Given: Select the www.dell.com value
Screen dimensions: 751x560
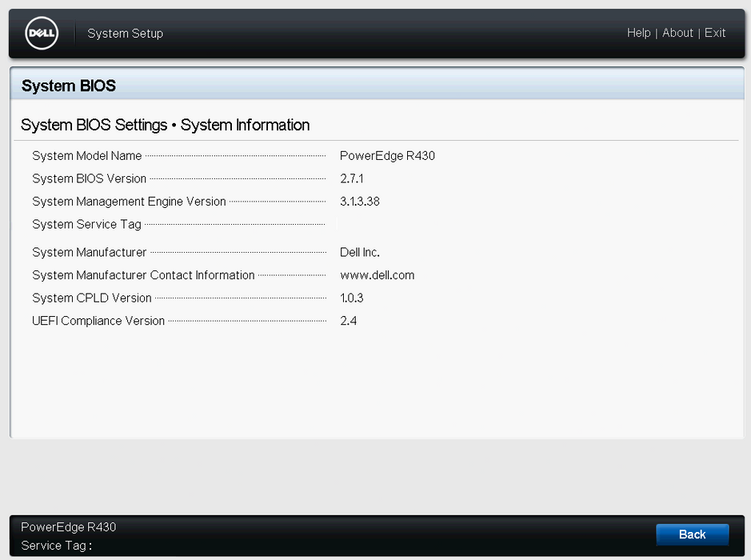Looking at the screenshot, I should (x=377, y=275).
